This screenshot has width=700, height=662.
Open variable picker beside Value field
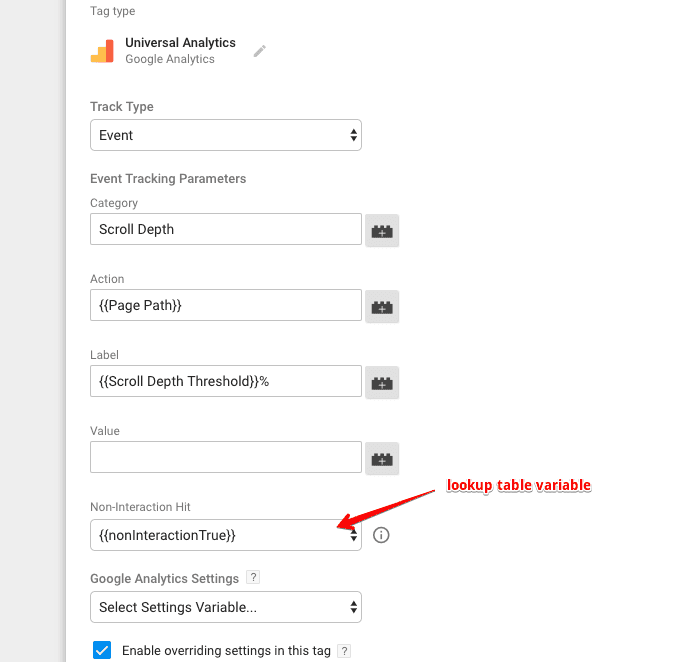pyautogui.click(x=382, y=458)
